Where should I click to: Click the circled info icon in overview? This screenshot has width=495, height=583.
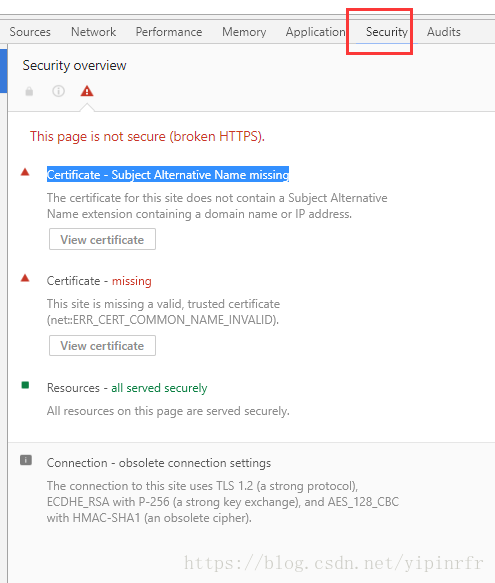[x=58, y=91]
